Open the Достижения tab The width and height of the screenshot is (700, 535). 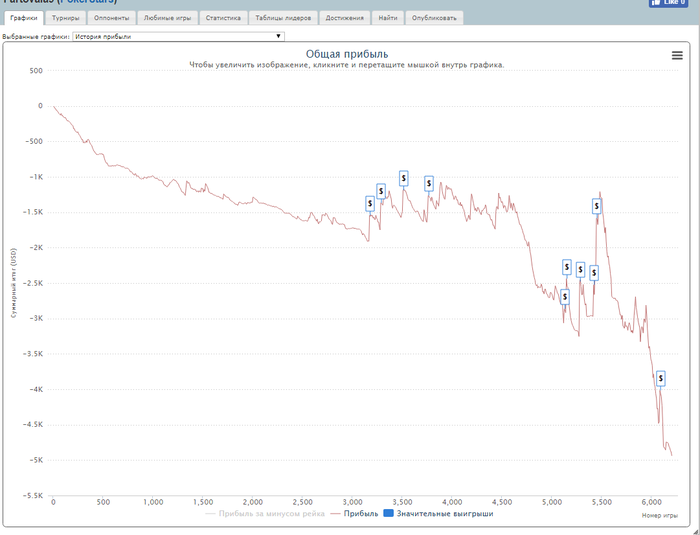(344, 18)
